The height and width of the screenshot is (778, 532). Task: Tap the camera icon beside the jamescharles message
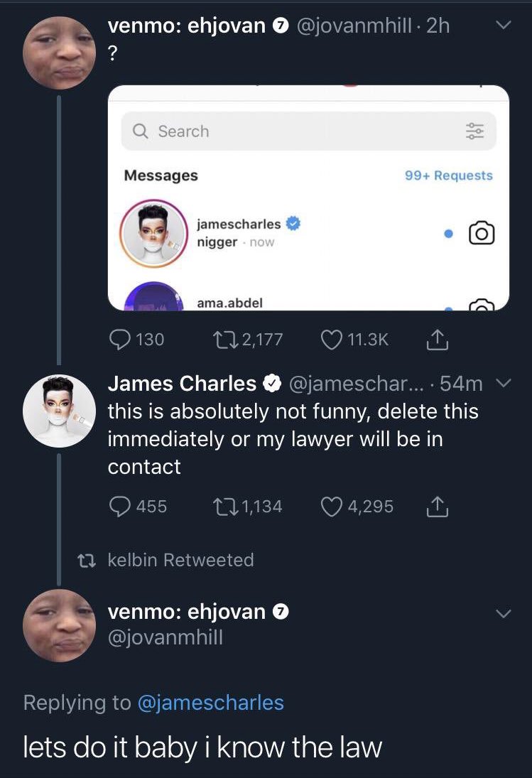click(x=482, y=232)
